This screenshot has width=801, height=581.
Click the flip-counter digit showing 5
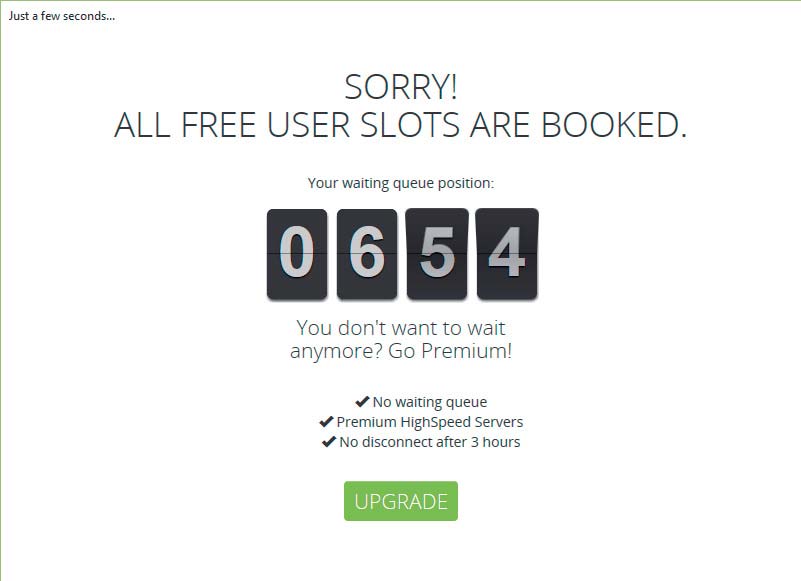pos(437,254)
